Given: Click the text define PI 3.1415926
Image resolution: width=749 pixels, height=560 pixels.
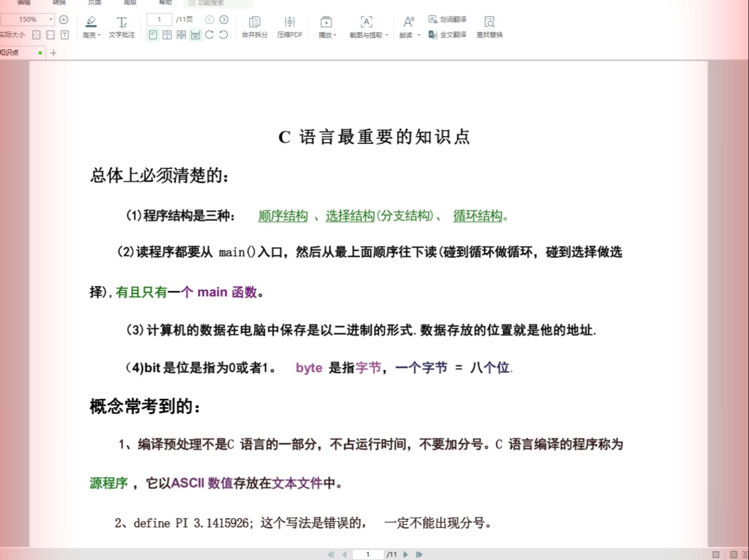Looking at the screenshot, I should (191, 523).
